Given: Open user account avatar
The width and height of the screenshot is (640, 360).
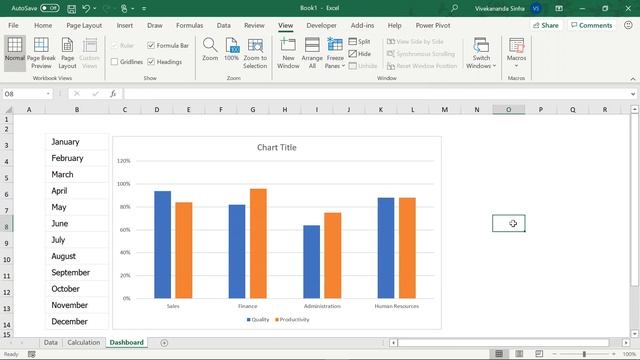Looking at the screenshot, I should [x=536, y=8].
